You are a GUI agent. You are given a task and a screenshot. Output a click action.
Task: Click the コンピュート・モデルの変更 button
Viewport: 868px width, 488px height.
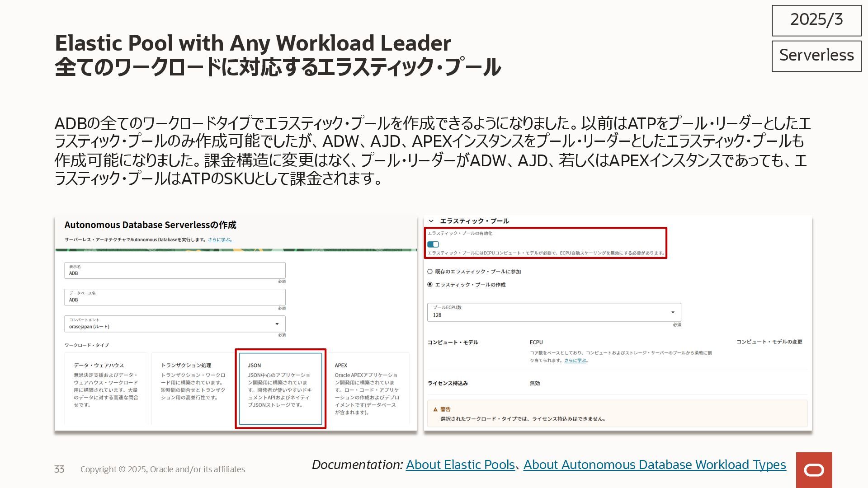[769, 342]
